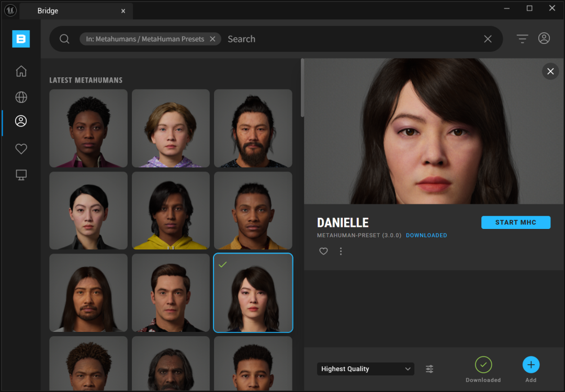The width and height of the screenshot is (565, 392).
Task: Minimize the Bridge window
Action: click(506, 8)
